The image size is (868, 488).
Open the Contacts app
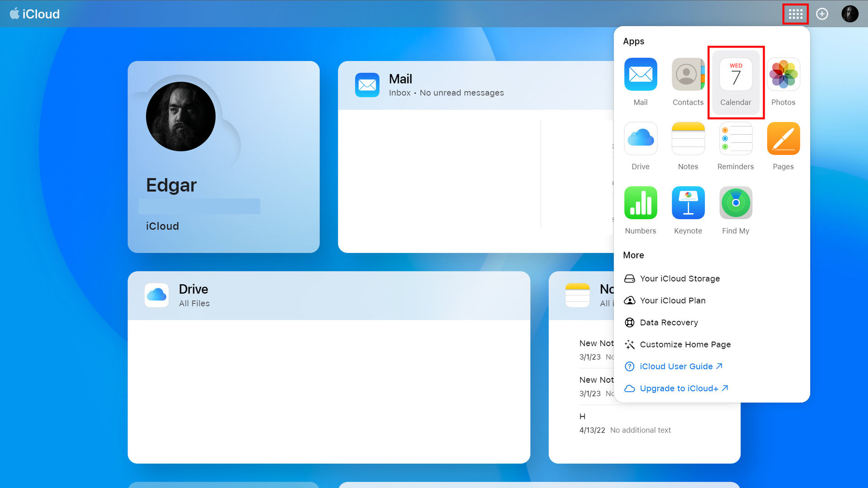click(688, 75)
